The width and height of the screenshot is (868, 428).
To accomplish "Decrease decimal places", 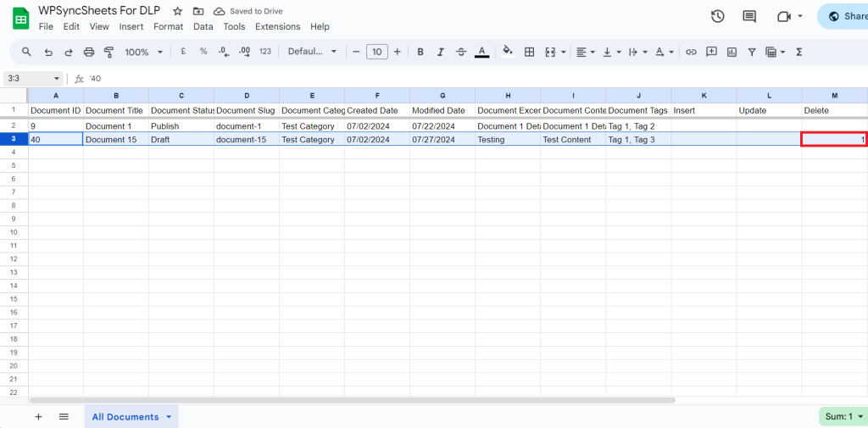I will tap(224, 52).
